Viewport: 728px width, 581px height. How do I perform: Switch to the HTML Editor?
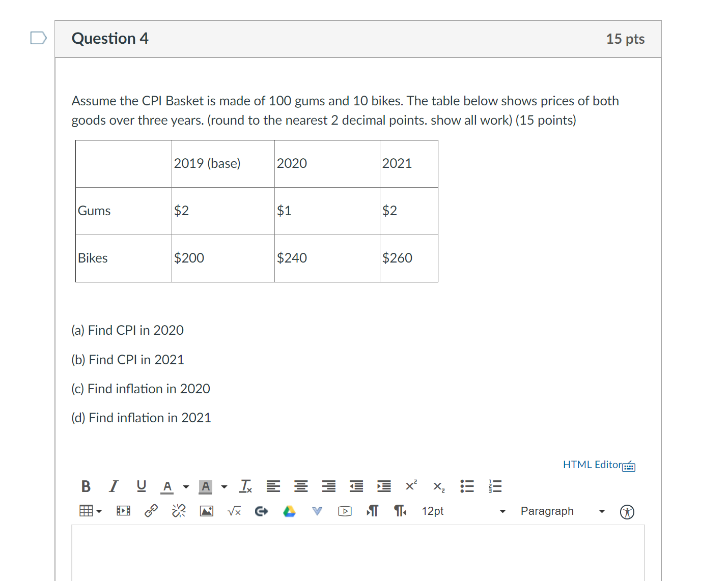pyautogui.click(x=593, y=464)
